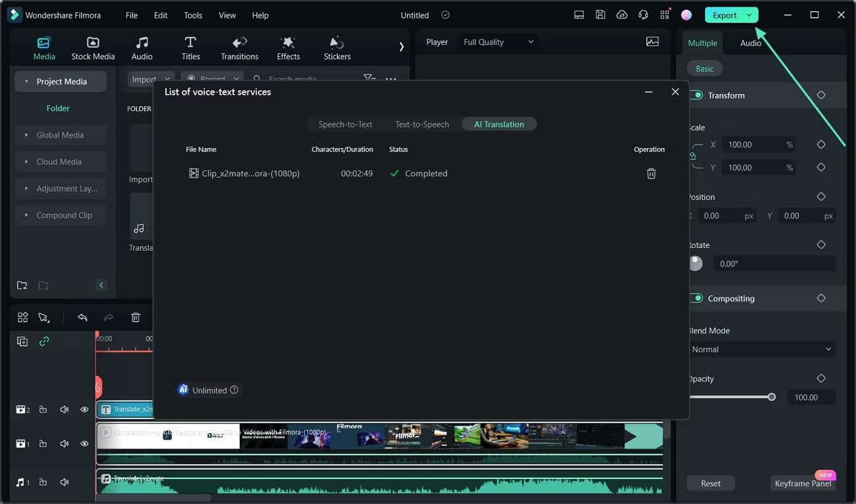Expand the Global Media item
The height and width of the screenshot is (504, 856).
[x=27, y=135]
